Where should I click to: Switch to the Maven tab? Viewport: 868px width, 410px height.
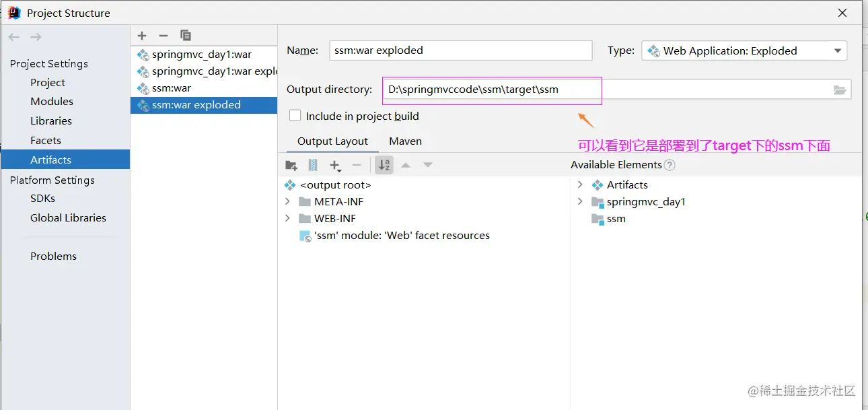coord(406,141)
